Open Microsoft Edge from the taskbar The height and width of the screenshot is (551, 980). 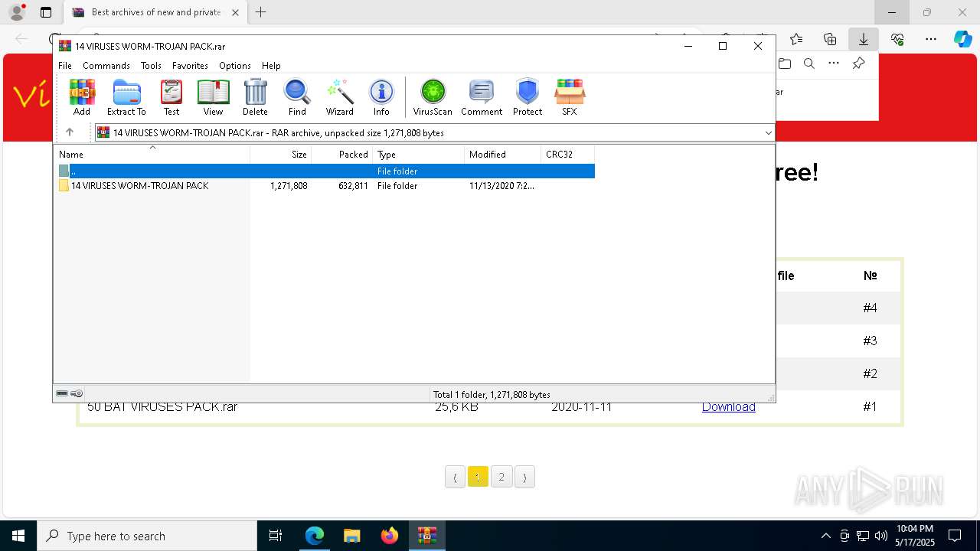pyautogui.click(x=315, y=536)
